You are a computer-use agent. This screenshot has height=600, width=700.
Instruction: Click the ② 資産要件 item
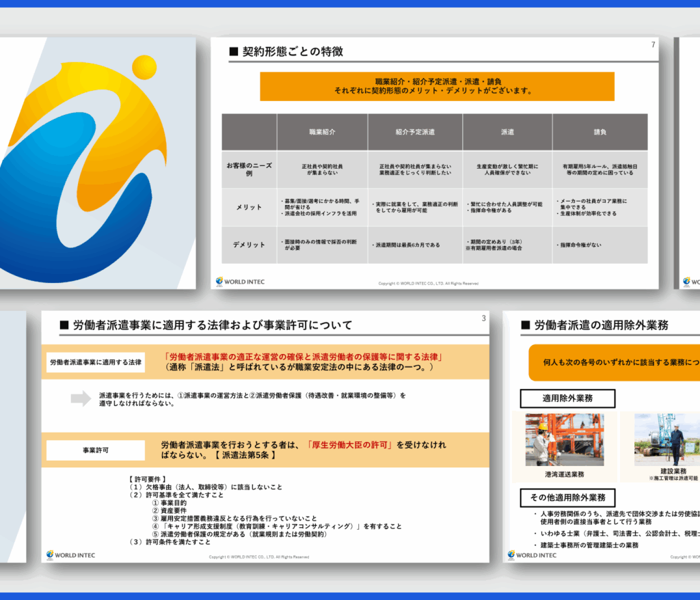point(170,510)
